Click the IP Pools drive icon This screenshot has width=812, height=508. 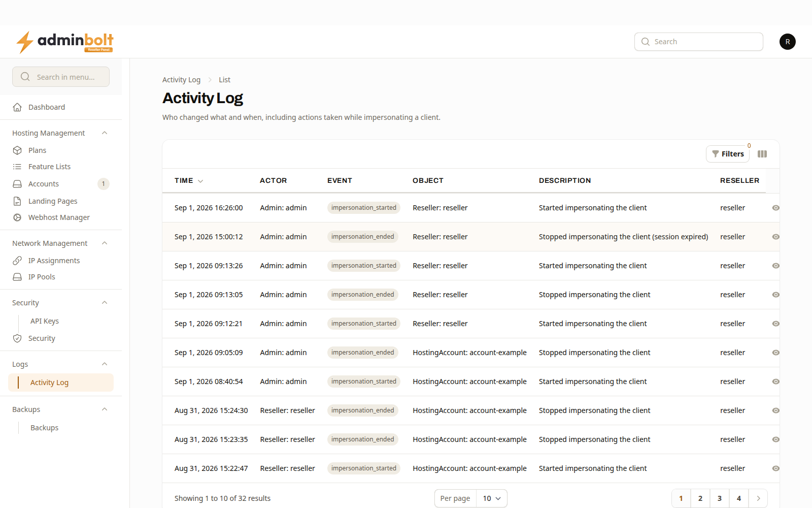[17, 277]
